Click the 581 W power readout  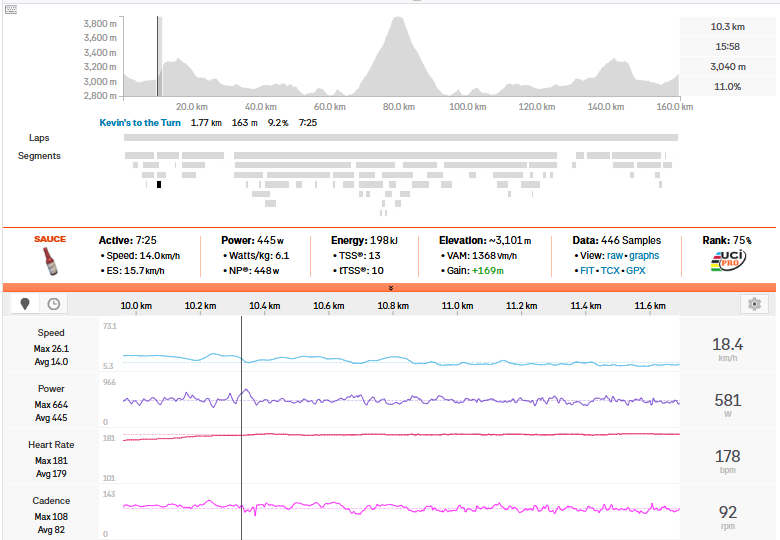coord(727,400)
